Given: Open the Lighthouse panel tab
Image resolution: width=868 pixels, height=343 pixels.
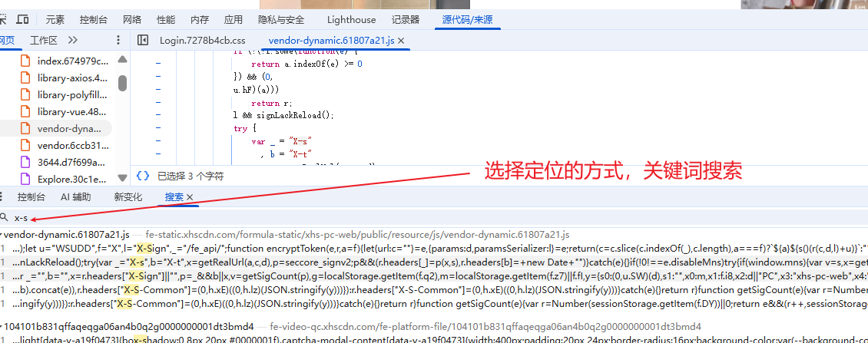Looking at the screenshot, I should pos(351,20).
